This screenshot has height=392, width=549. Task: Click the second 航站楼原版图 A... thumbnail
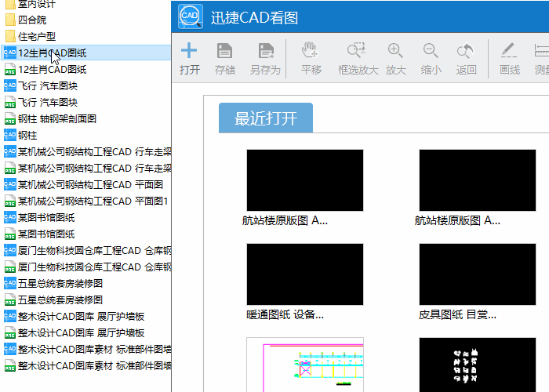478,180
